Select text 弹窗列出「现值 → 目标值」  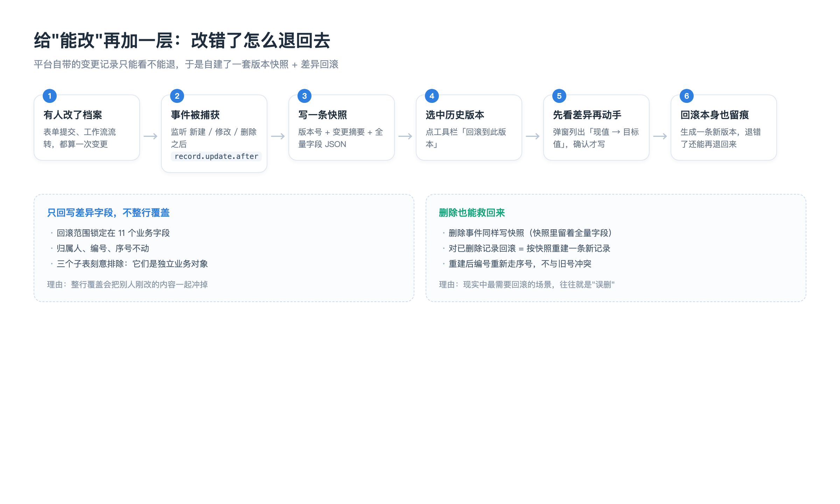(596, 138)
